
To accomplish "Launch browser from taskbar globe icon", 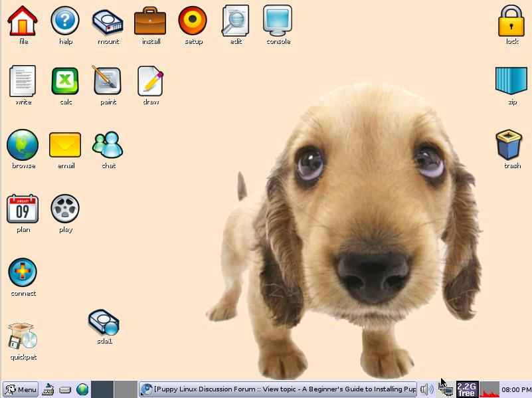I will point(82,389).
